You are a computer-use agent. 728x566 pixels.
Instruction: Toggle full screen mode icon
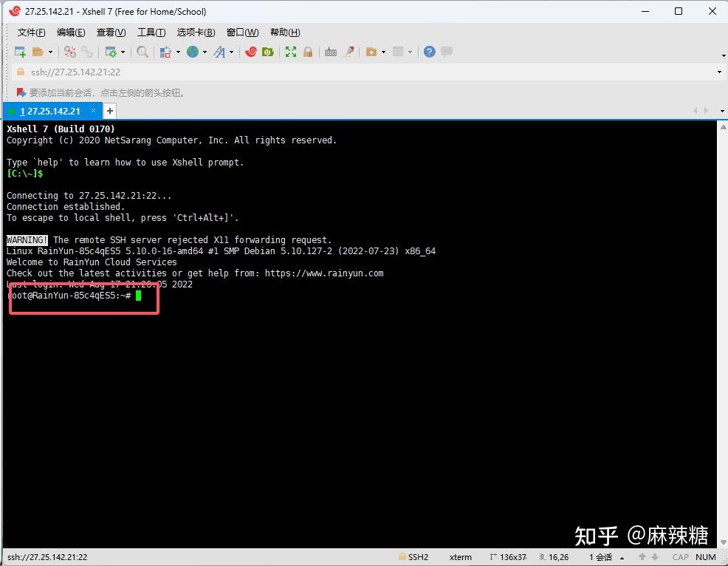click(290, 52)
